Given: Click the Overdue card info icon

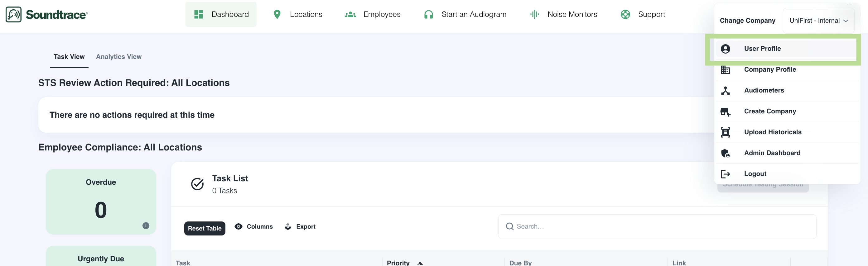Looking at the screenshot, I should 146,226.
